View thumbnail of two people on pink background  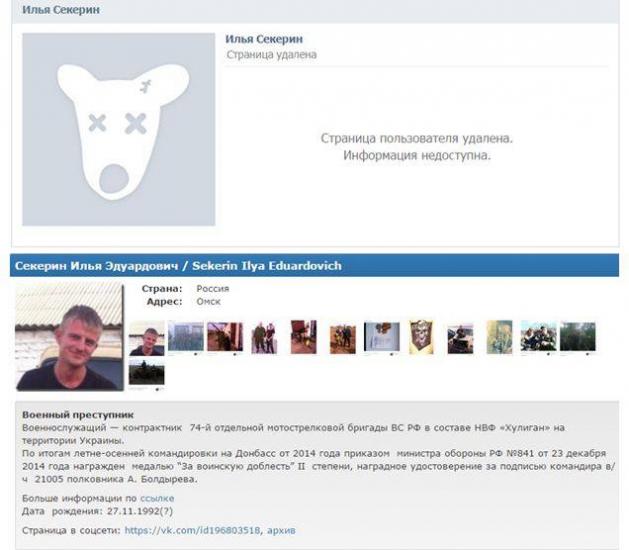tap(264, 337)
